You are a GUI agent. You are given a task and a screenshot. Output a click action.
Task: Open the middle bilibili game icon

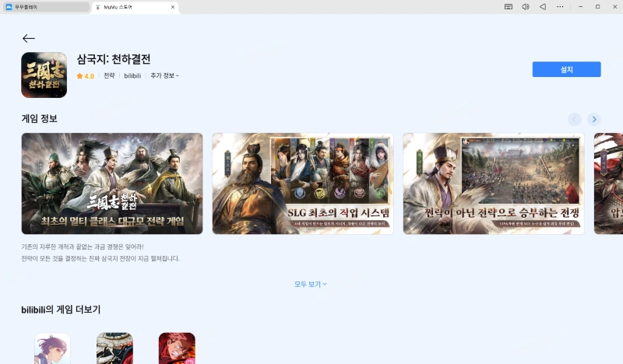point(114,348)
